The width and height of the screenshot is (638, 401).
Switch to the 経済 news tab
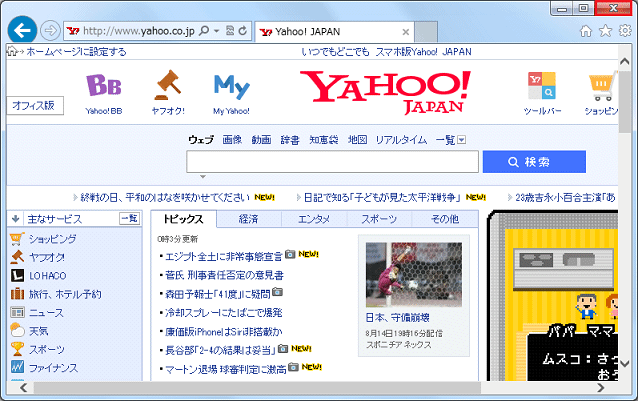(249, 219)
